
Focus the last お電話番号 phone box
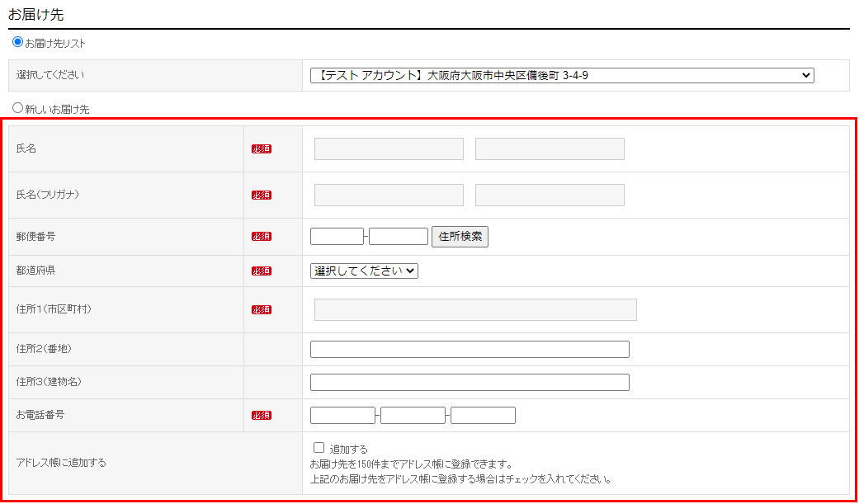click(x=483, y=416)
